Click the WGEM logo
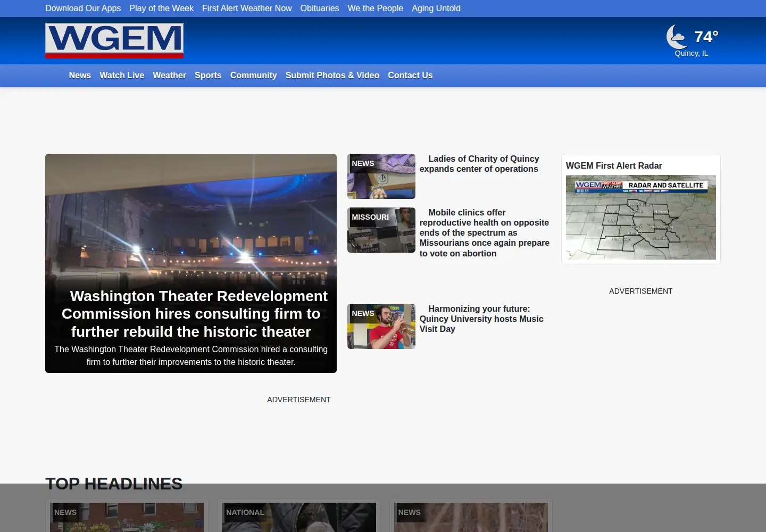This screenshot has height=532, width=766. 114,40
